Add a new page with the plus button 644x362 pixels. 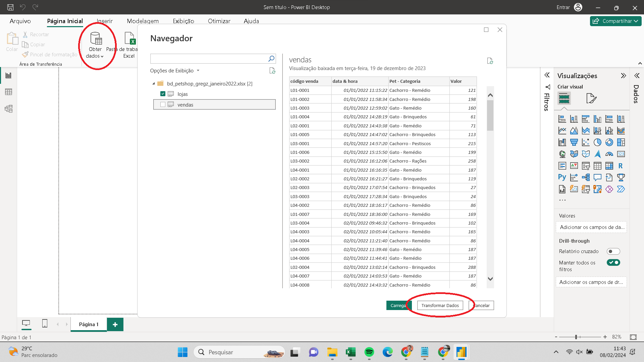point(115,324)
